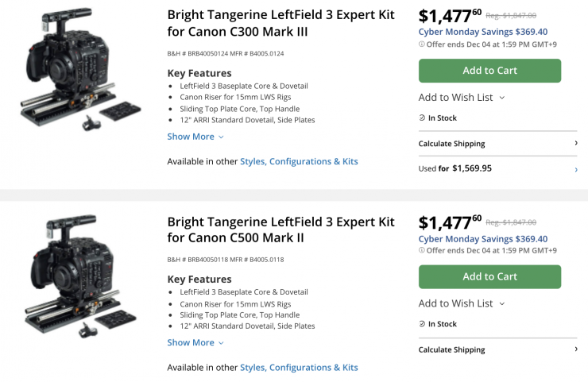
Task: Expand Calculate Shipping for the C300 kit
Action: [x=497, y=144]
